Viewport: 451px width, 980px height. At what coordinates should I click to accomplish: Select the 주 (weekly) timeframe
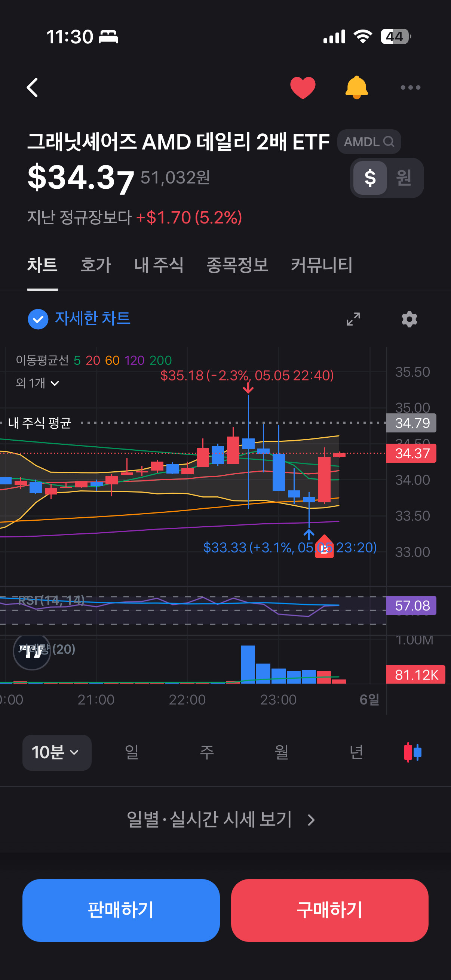[x=207, y=752]
